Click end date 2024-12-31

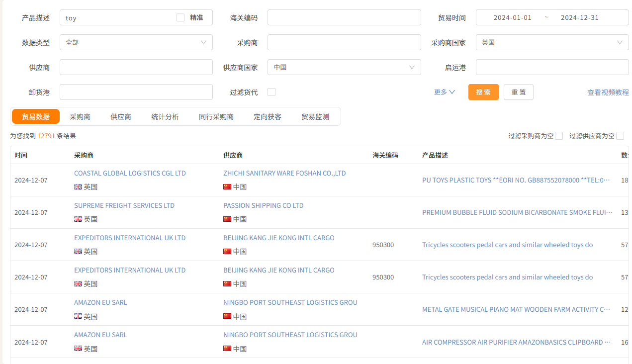(580, 17)
